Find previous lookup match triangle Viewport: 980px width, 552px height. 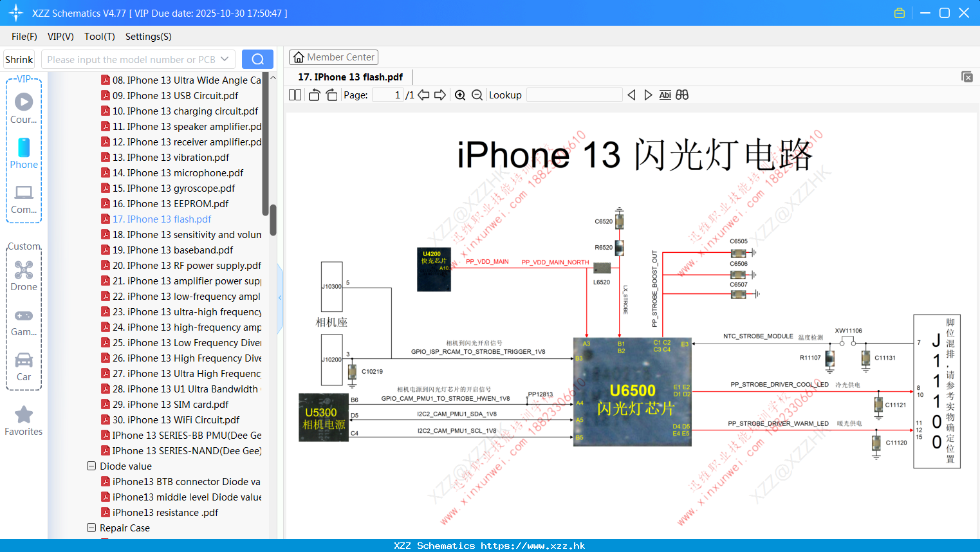[x=631, y=95]
